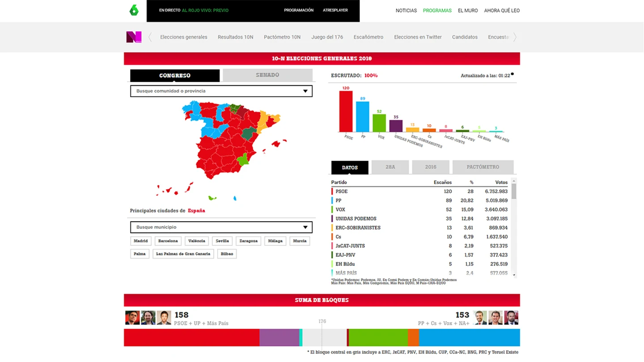644x362 pixels.
Task: Select the 2016 results tab
Action: coord(431,167)
